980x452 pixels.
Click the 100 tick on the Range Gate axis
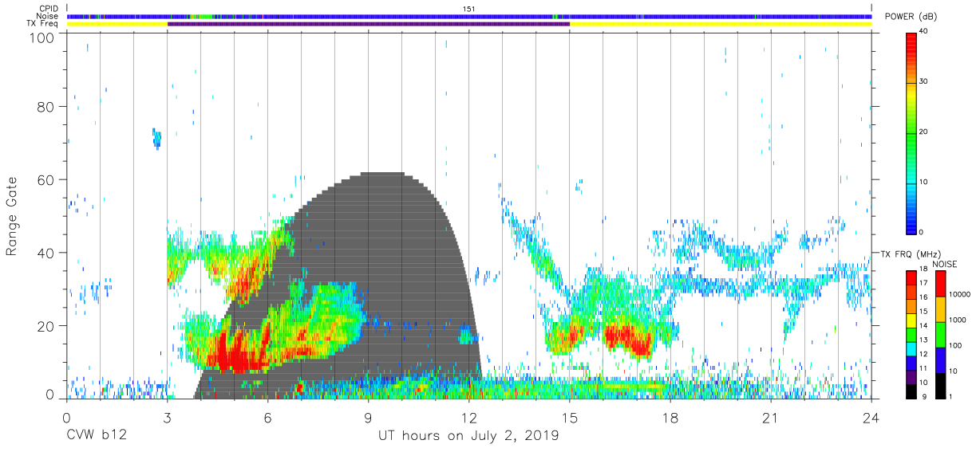41,37
